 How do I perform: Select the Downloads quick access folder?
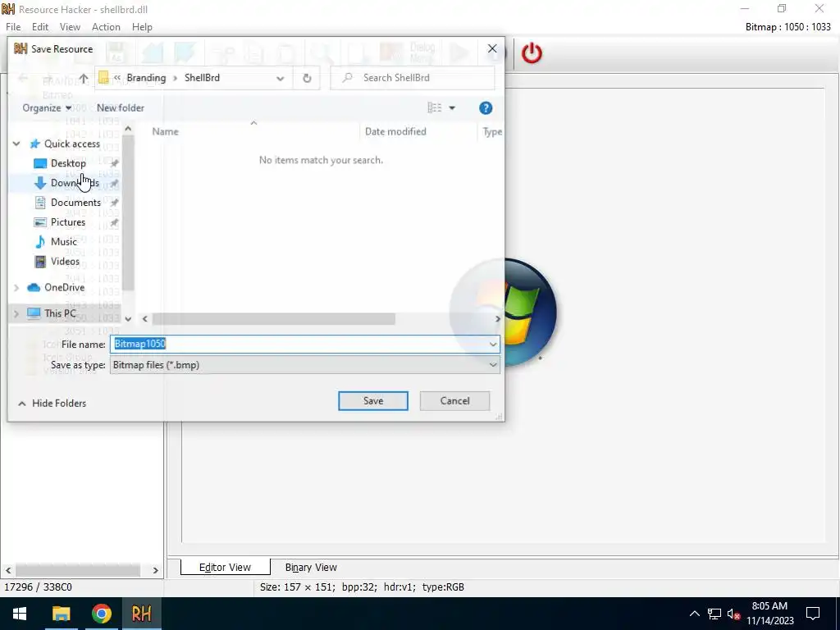point(75,183)
